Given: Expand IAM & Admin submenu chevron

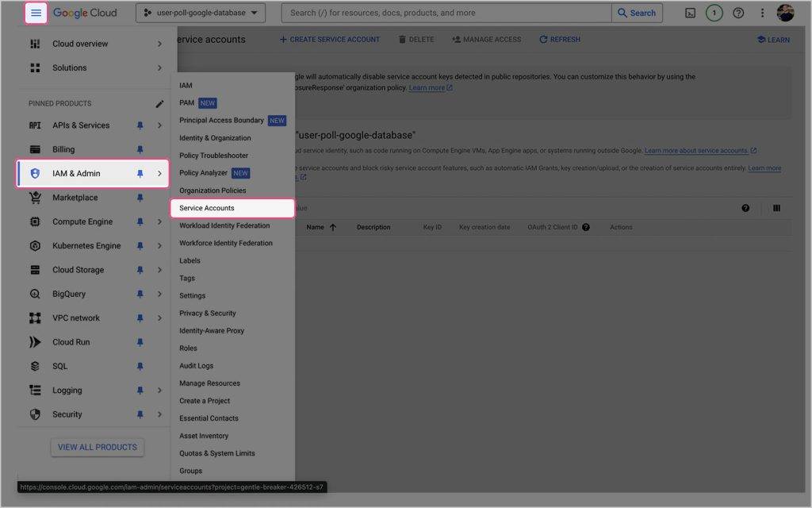Looking at the screenshot, I should [159, 174].
